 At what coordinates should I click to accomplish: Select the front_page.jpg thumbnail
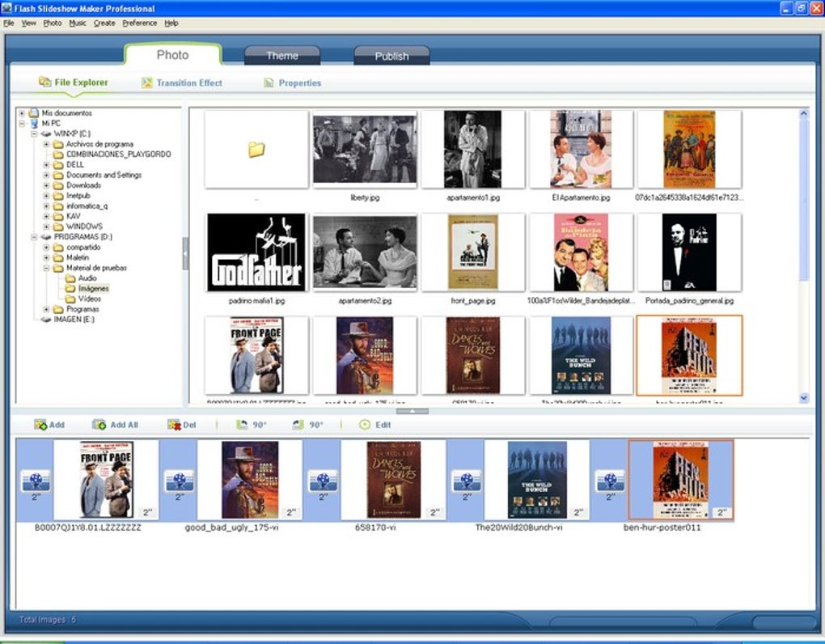tap(472, 252)
